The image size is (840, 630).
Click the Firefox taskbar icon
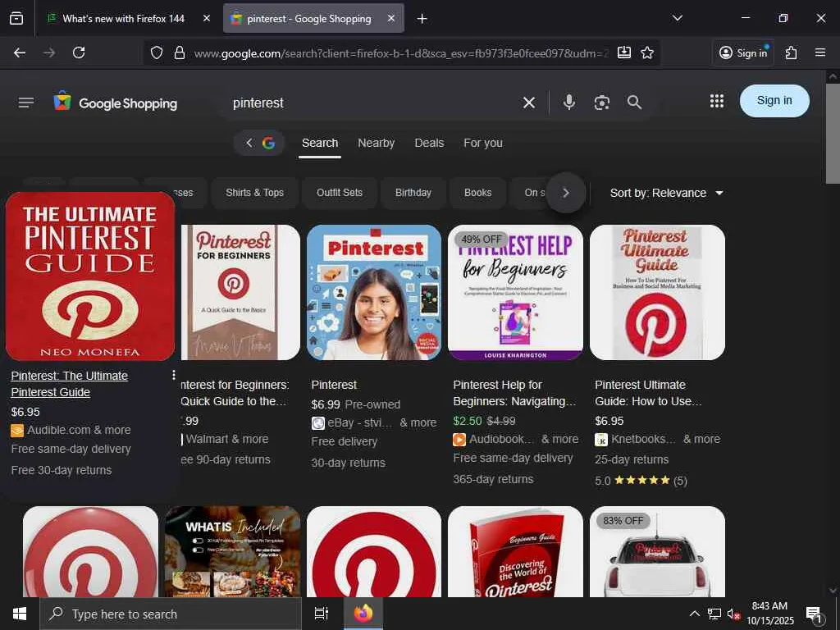point(363,614)
